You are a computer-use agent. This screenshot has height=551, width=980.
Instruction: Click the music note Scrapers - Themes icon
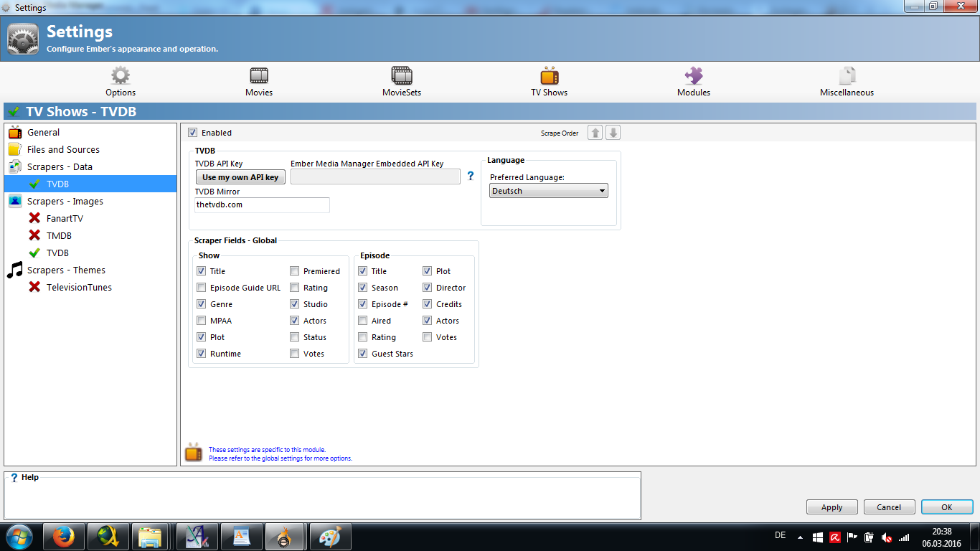pos(15,270)
